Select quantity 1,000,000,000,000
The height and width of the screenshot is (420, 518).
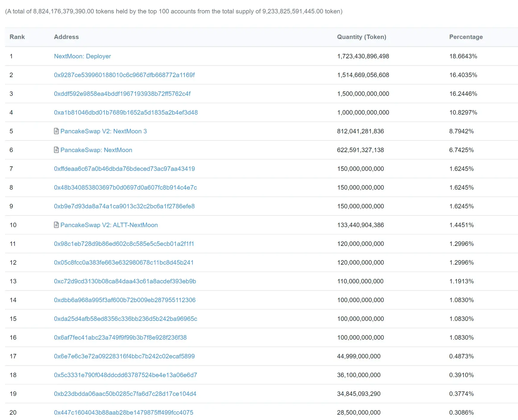tap(363, 113)
